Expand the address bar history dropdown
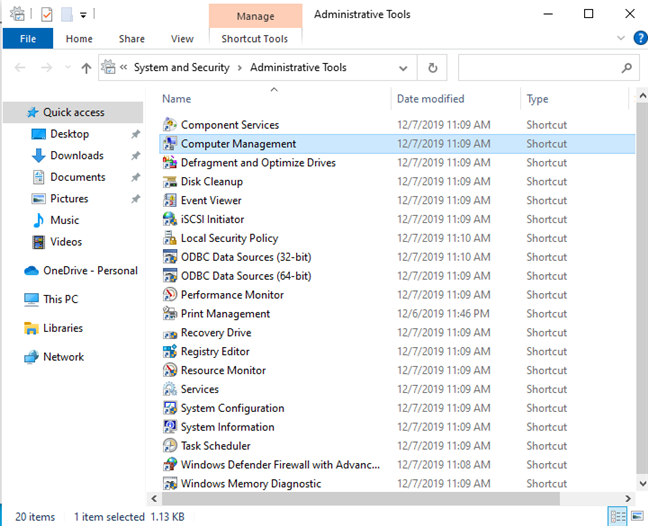 (x=403, y=68)
